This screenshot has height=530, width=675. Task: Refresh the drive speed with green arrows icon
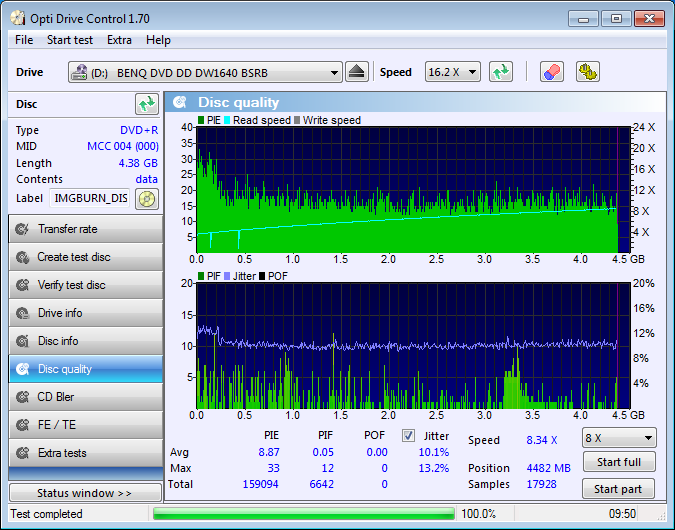(501, 72)
